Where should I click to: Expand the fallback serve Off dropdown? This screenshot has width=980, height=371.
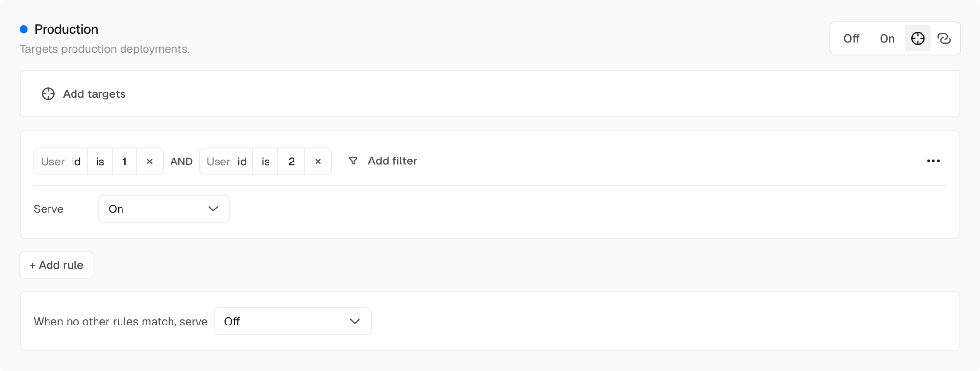point(293,322)
